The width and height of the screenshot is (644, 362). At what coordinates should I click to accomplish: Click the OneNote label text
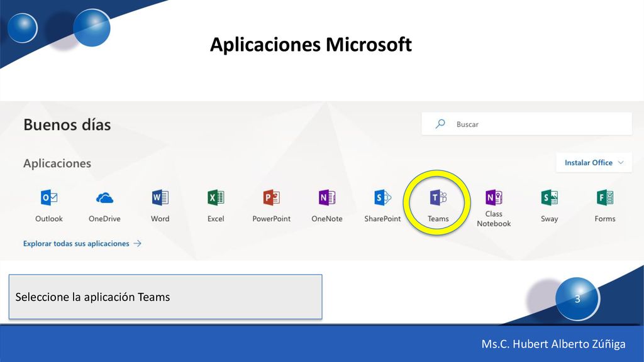[x=327, y=219]
